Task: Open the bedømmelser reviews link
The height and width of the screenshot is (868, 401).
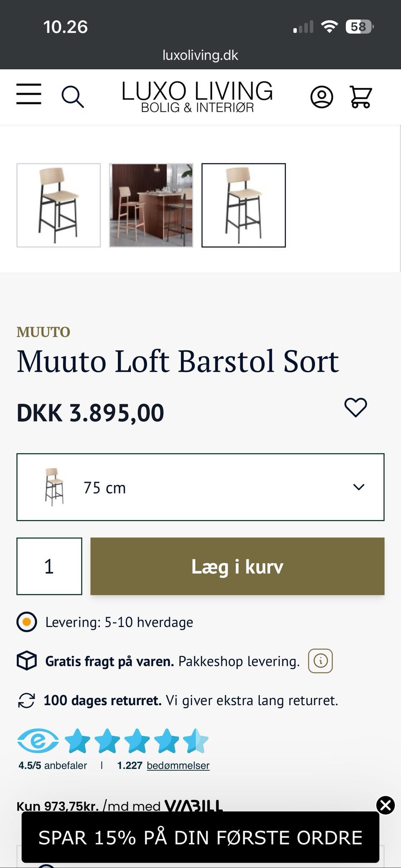Action: [178, 765]
